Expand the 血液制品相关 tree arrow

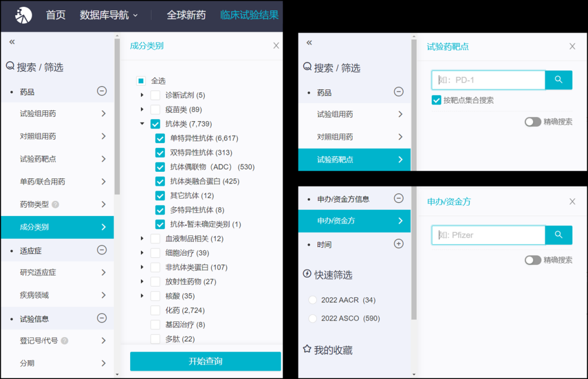(x=142, y=239)
